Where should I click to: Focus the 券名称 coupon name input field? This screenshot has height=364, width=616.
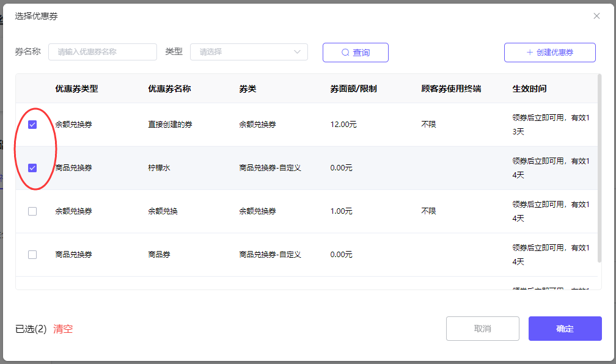pyautogui.click(x=103, y=52)
